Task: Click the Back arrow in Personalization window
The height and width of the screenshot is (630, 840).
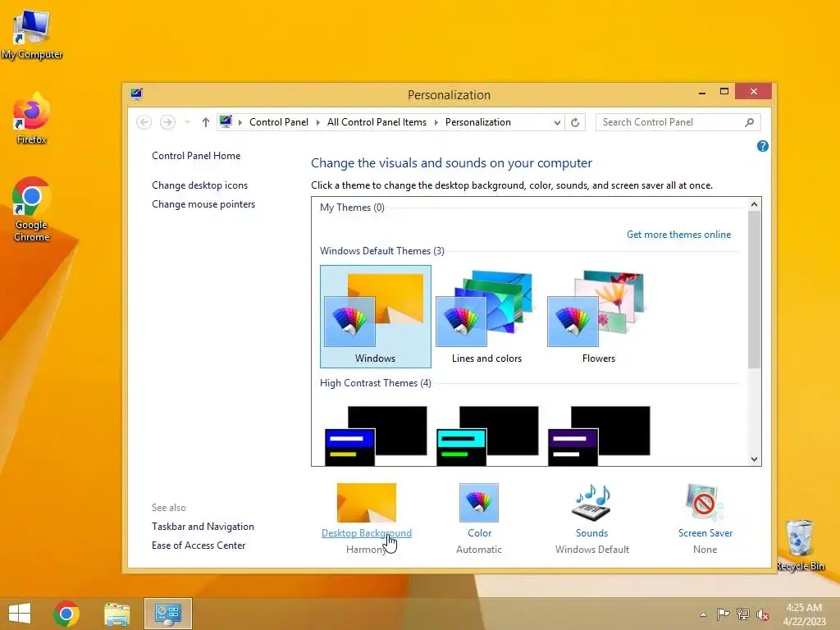Action: click(144, 122)
